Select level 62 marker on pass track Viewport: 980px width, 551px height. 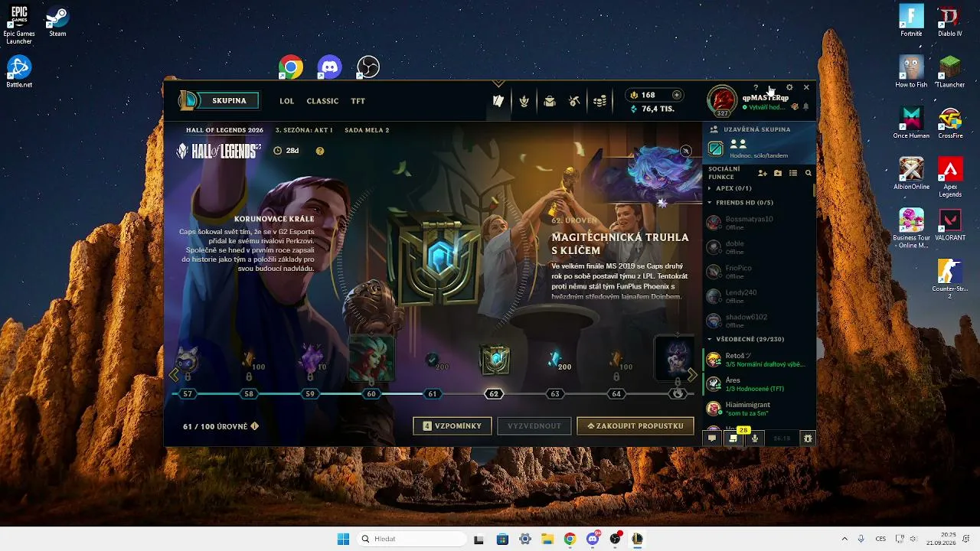[494, 394]
